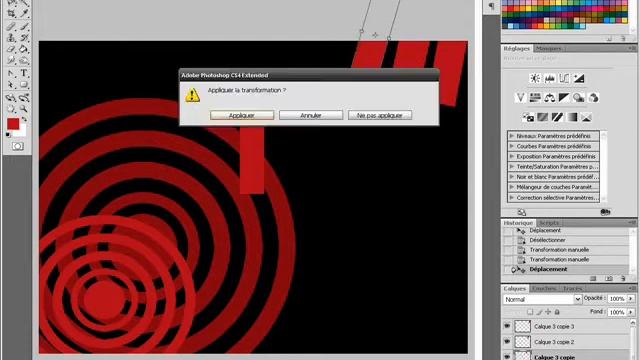The image size is (640, 360).
Task: Add a Curves adjustment icon
Action: point(564,78)
